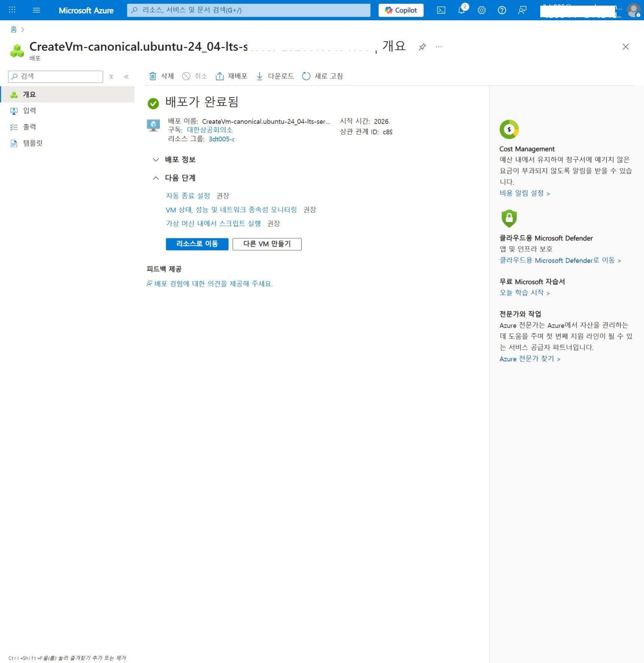Screen dimensions: 644x663
Task: Click the 새로 고침 refresh button
Action: pos(322,76)
